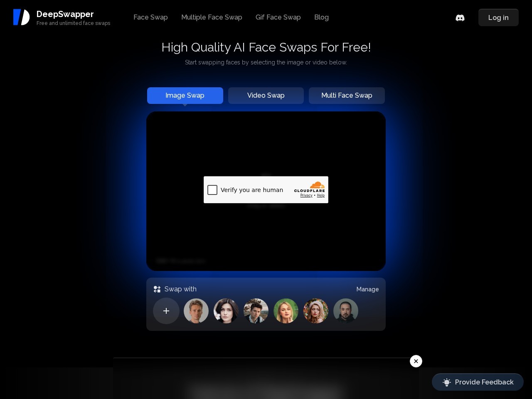Switch to the Video Swap tab
The width and height of the screenshot is (532, 399).
tap(266, 96)
